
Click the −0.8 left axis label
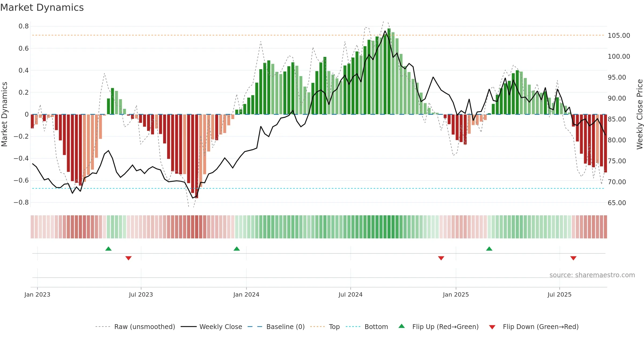tap(21, 202)
